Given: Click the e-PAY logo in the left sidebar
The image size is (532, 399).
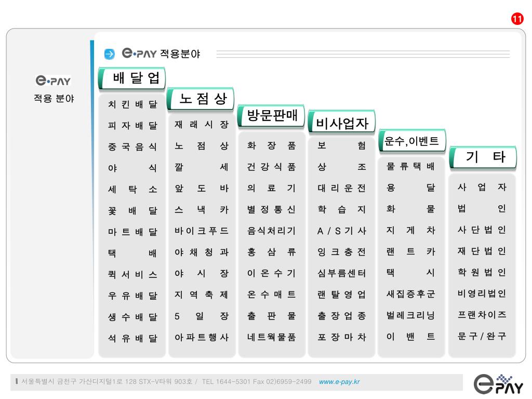Looking at the screenshot, I should (54, 81).
